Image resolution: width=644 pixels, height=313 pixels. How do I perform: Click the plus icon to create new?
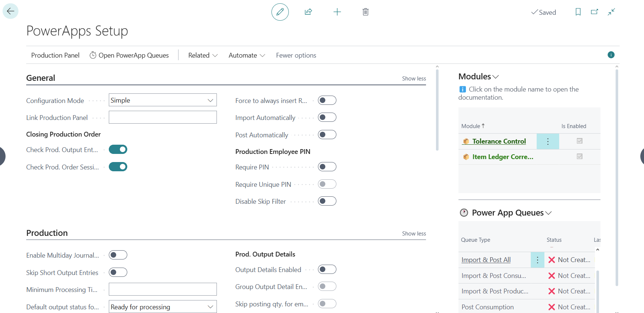337,12
